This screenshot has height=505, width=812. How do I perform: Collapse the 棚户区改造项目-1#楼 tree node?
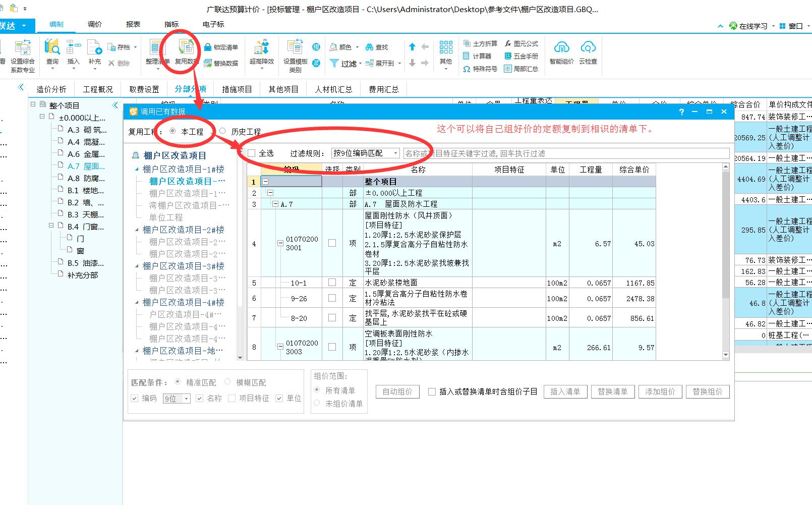137,170
